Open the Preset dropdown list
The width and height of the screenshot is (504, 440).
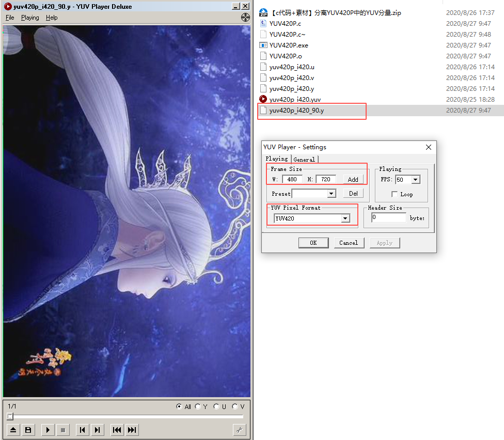click(x=331, y=194)
